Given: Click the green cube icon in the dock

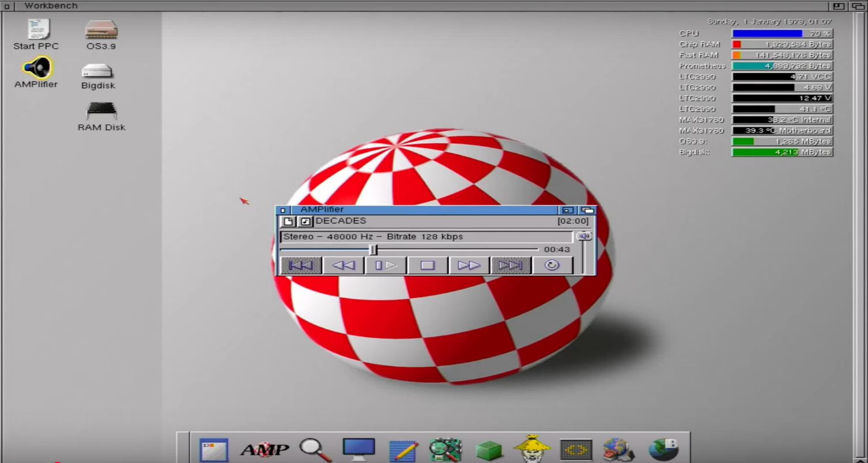Looking at the screenshot, I should pos(488,449).
